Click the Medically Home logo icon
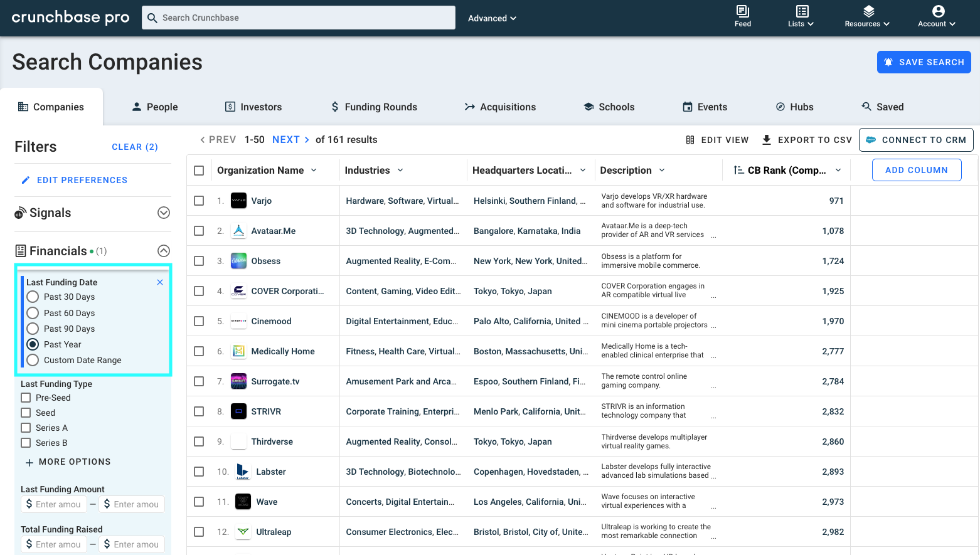The width and height of the screenshot is (980, 555). click(x=238, y=351)
